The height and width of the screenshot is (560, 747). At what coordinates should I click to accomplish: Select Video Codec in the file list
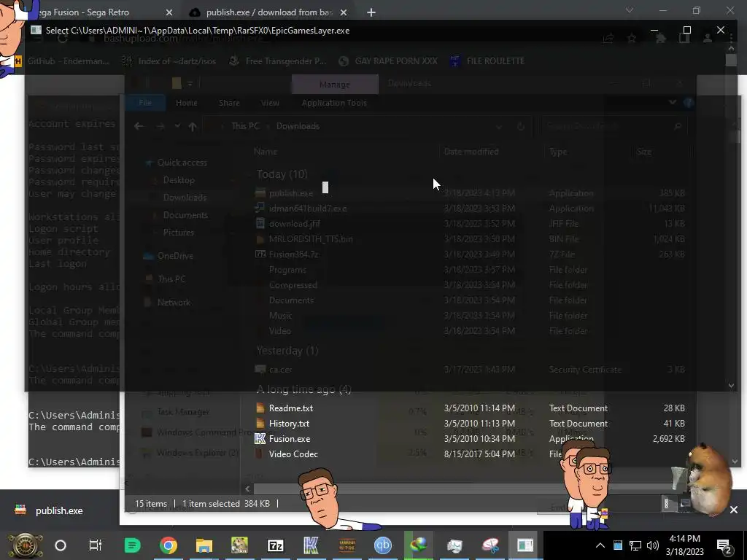click(x=293, y=454)
